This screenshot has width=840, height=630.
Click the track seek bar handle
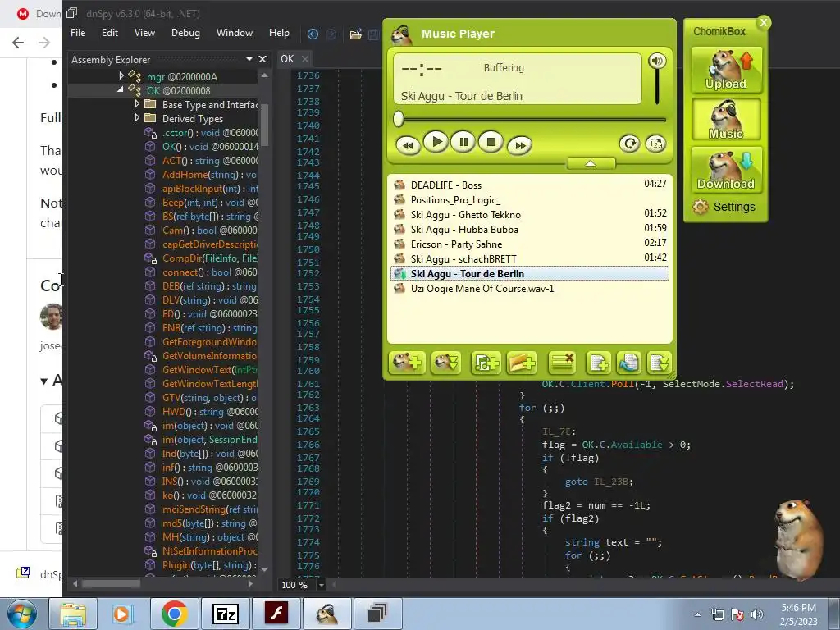coord(398,119)
